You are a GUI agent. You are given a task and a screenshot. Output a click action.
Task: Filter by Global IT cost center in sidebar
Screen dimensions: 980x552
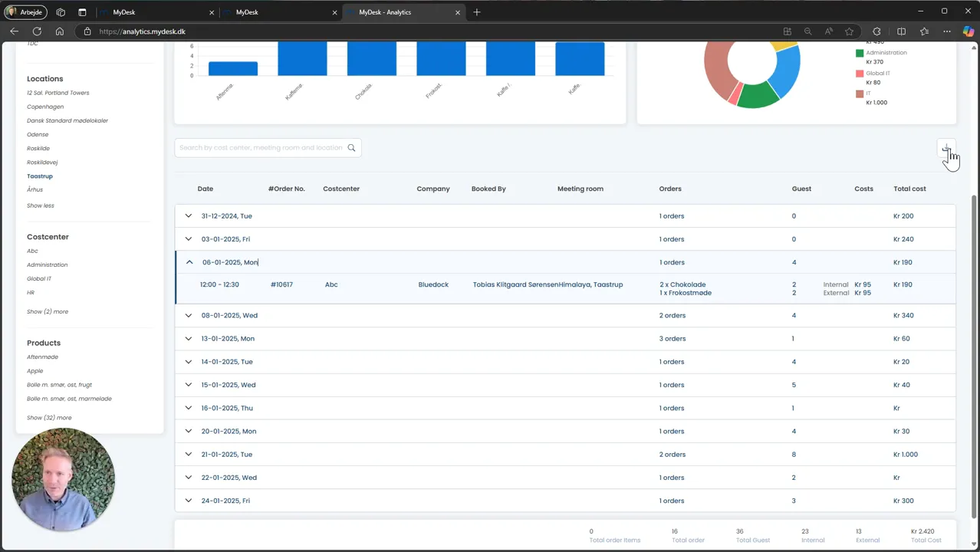tap(39, 278)
